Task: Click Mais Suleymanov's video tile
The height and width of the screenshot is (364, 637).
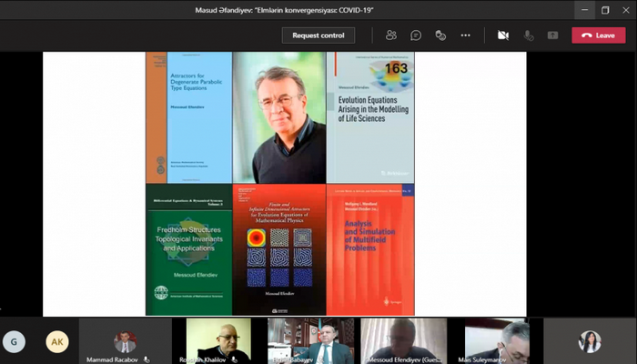Action: pos(496,341)
